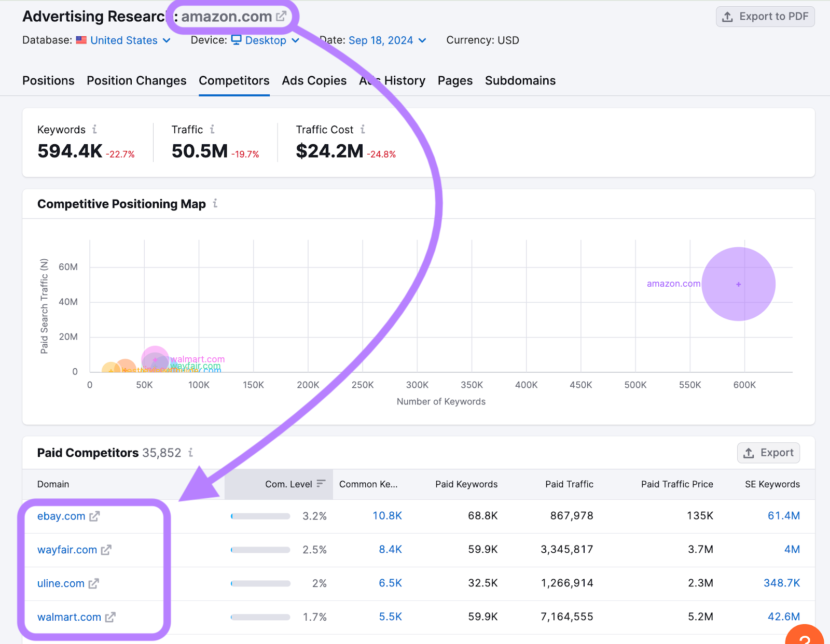Click the 42.6M SE keywords for walmart.com
The width and height of the screenshot is (830, 644).
click(x=784, y=617)
